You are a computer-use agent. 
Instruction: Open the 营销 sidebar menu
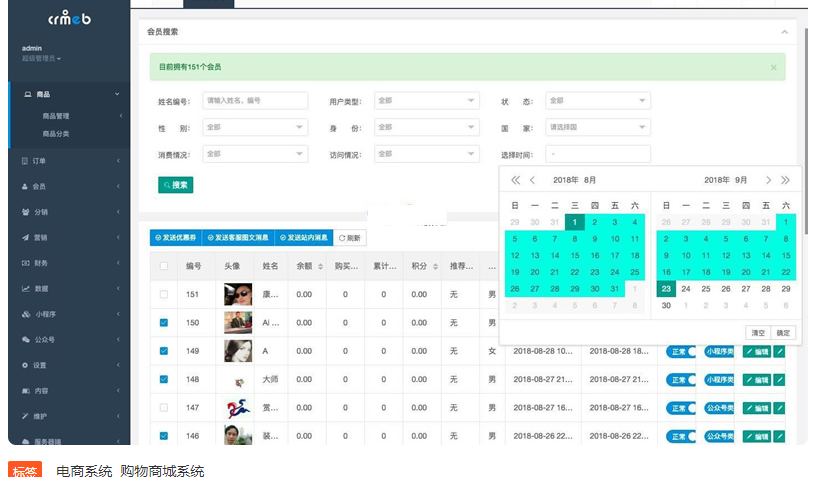pyautogui.click(x=70, y=238)
